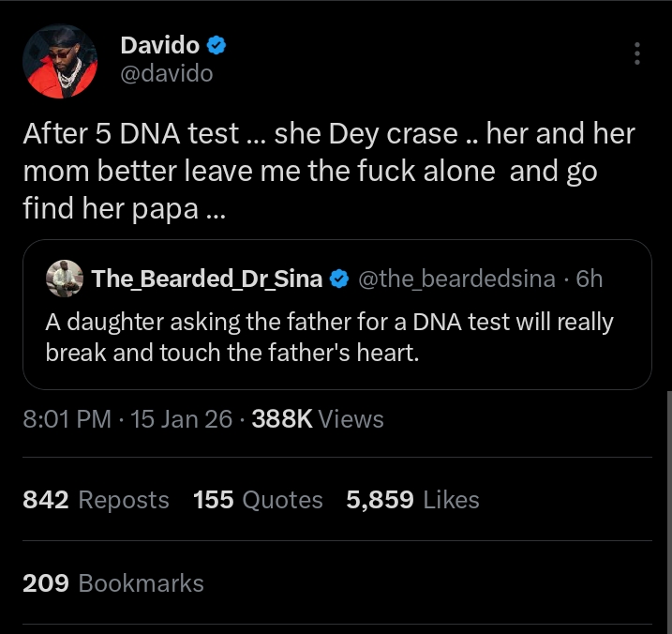Click the 209 Bookmarks count
The width and height of the screenshot is (672, 634).
[x=112, y=582]
